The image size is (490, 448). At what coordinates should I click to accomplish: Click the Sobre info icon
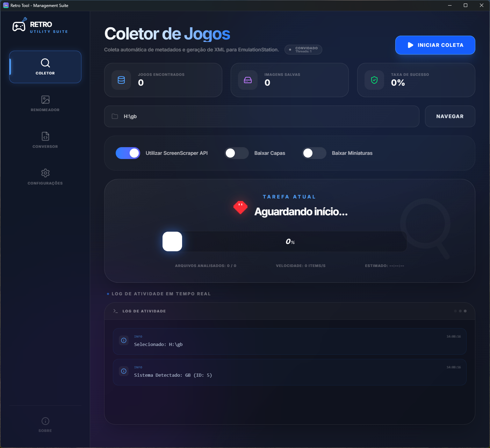(x=45, y=421)
